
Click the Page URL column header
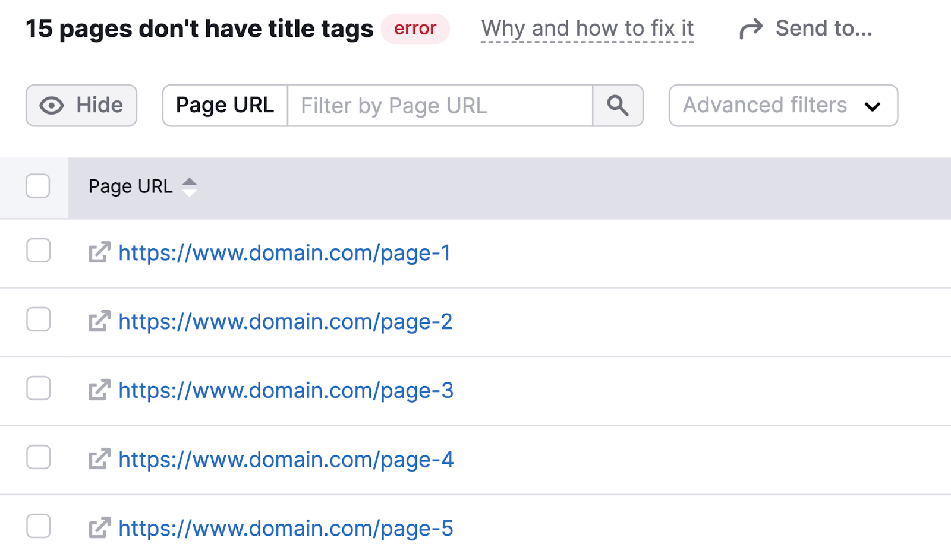130,186
